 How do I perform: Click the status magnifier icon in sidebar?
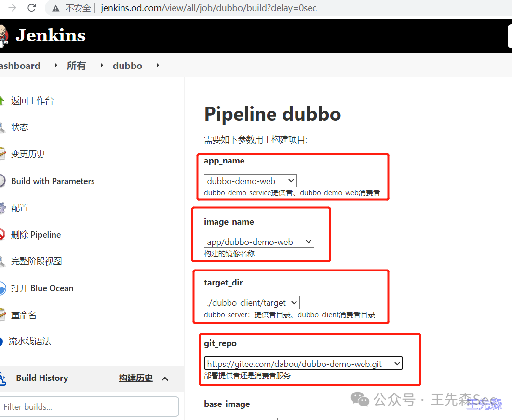(2, 127)
